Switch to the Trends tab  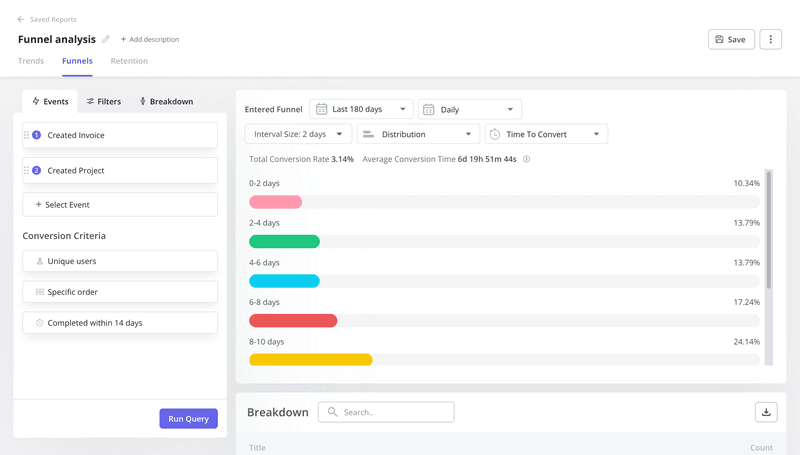pos(31,61)
